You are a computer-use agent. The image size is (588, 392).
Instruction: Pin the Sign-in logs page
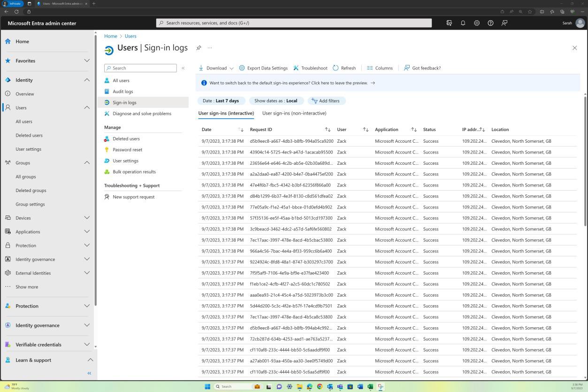click(x=199, y=47)
